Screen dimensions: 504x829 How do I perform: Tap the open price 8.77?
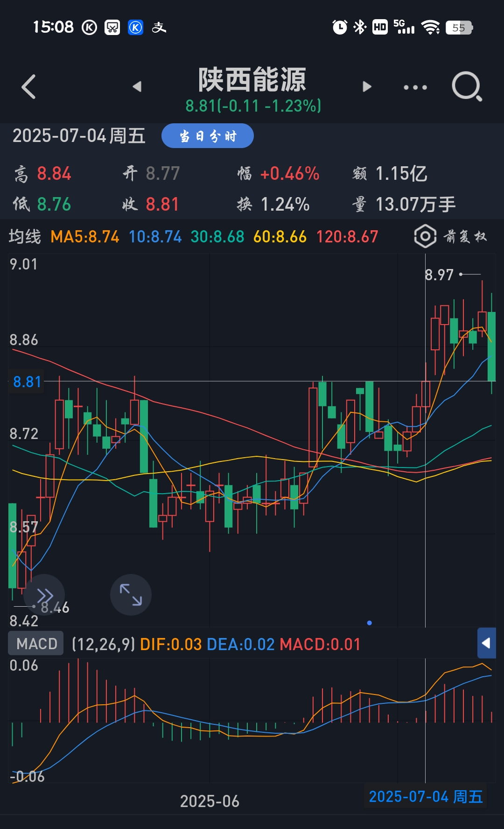pos(163,174)
